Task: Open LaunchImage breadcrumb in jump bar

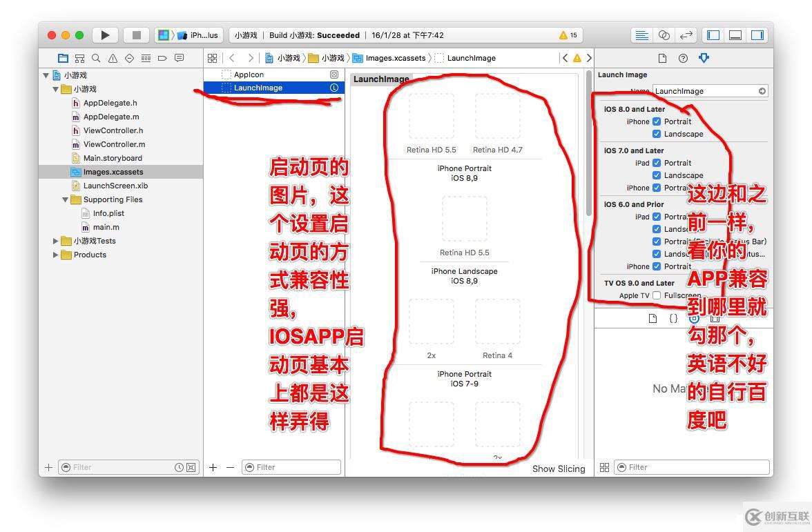Action: (465, 58)
